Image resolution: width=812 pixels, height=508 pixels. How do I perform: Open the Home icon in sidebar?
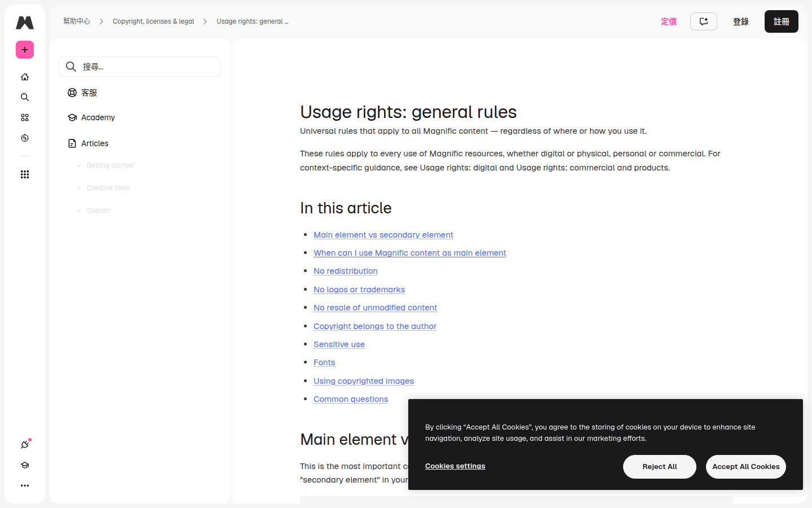pyautogui.click(x=25, y=77)
